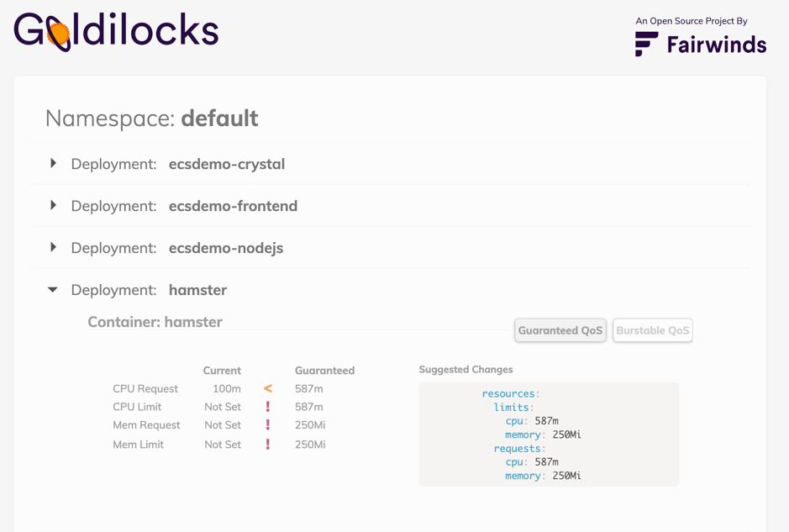
Task: Click 'Not Set' in the CPU Limit row
Action: pos(223,407)
